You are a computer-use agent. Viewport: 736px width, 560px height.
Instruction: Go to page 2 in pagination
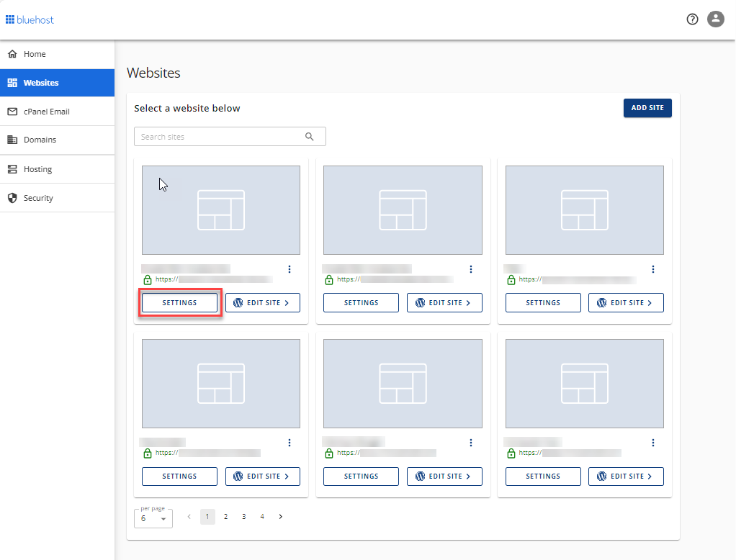point(226,516)
